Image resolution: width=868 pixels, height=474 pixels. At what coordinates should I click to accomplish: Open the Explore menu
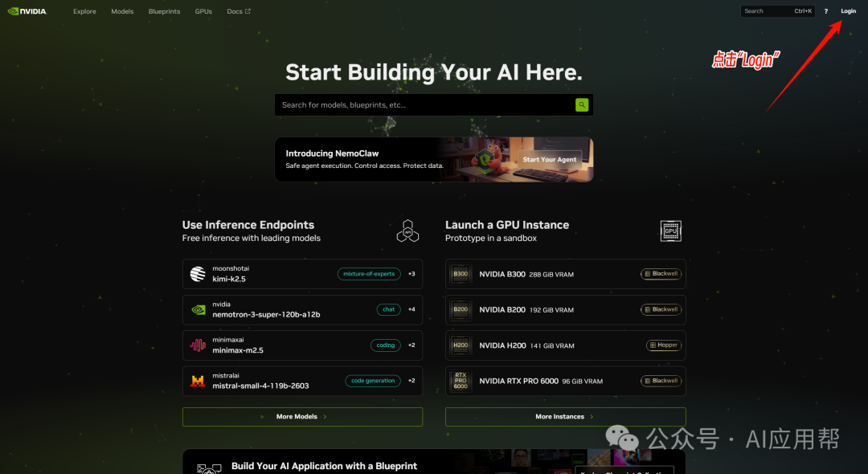click(84, 11)
